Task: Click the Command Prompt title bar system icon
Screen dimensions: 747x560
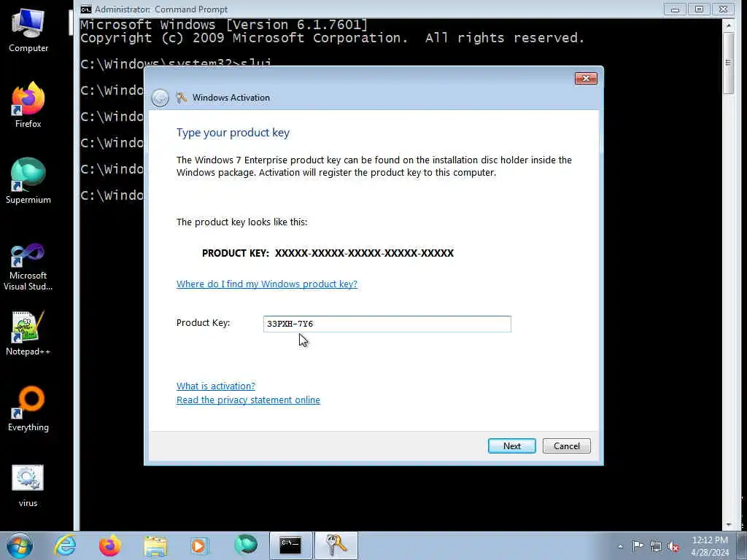Action: coord(86,9)
